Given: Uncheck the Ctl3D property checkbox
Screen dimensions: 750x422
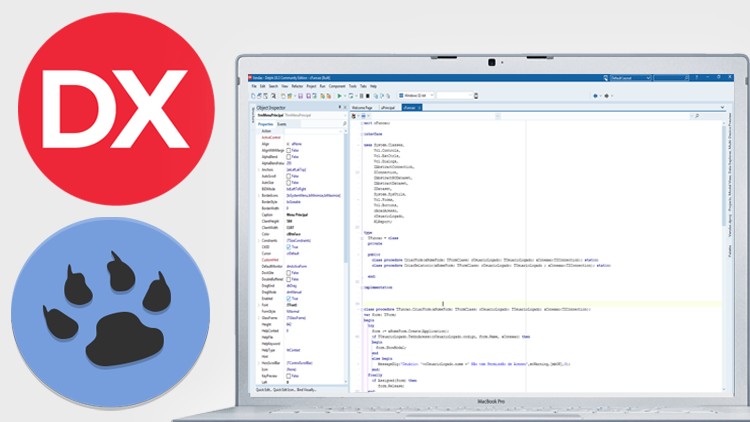Looking at the screenshot, I should 288,247.
